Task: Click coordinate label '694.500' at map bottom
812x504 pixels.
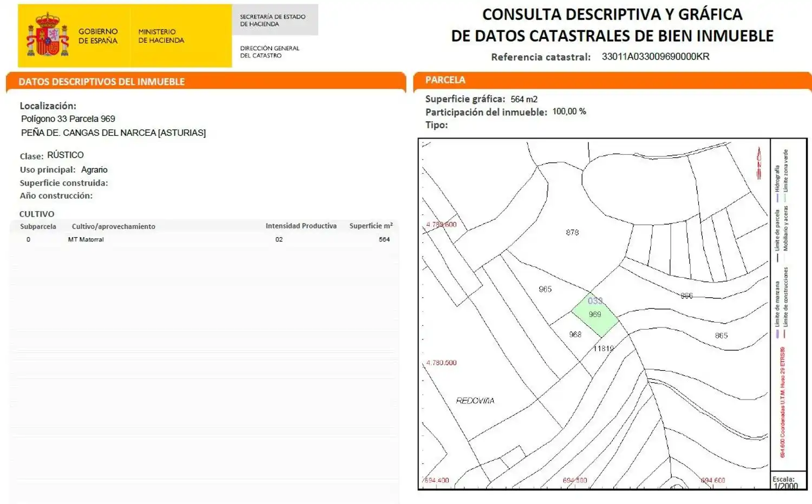Action: [x=574, y=480]
